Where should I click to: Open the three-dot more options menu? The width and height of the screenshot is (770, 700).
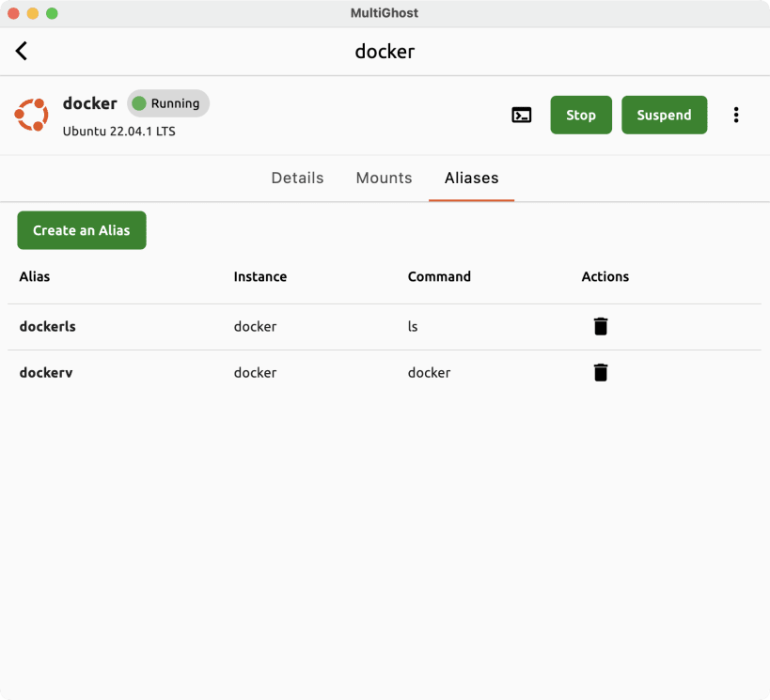click(735, 115)
